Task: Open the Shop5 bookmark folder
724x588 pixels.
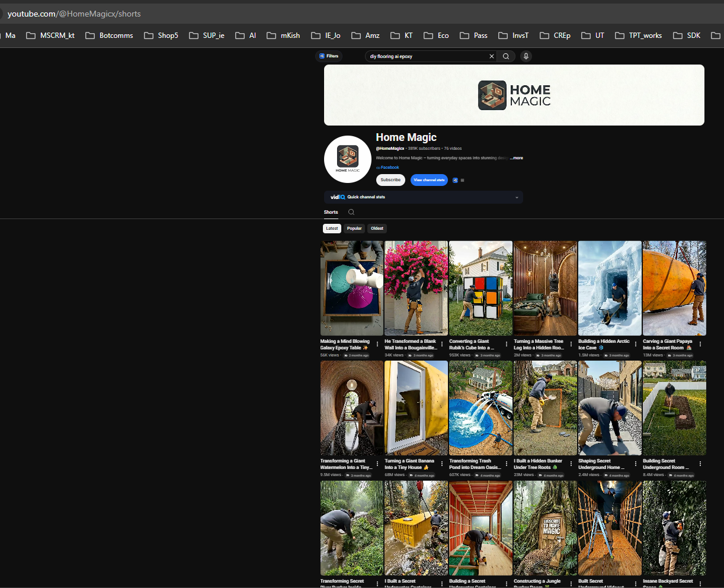Action: pos(161,36)
